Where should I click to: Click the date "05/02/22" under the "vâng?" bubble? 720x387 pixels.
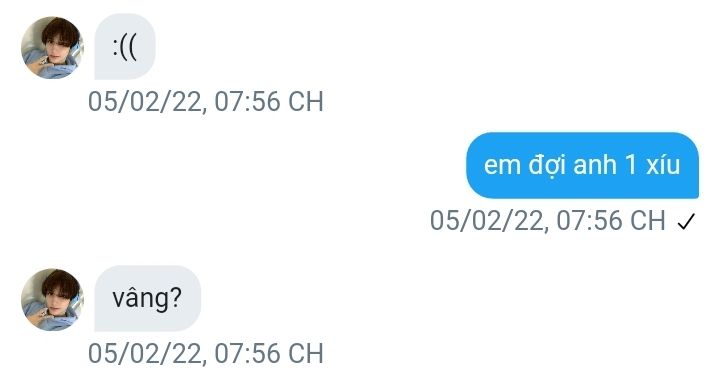144,353
